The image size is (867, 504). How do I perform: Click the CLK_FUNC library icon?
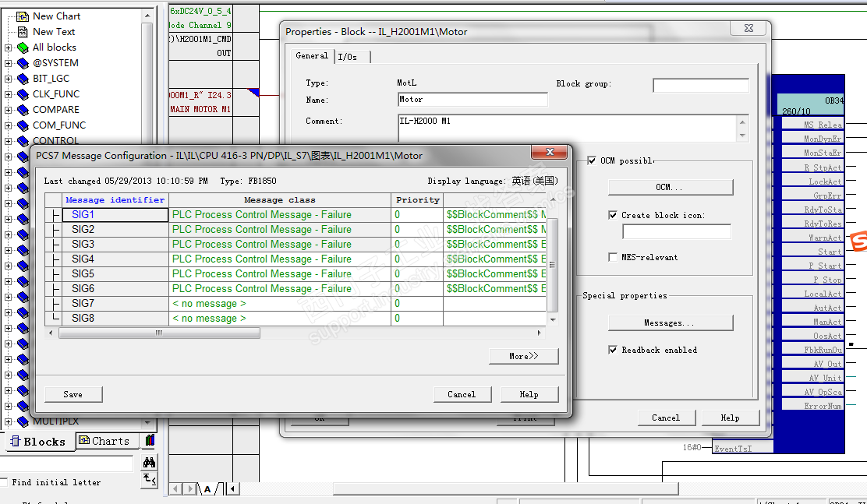[x=23, y=94]
